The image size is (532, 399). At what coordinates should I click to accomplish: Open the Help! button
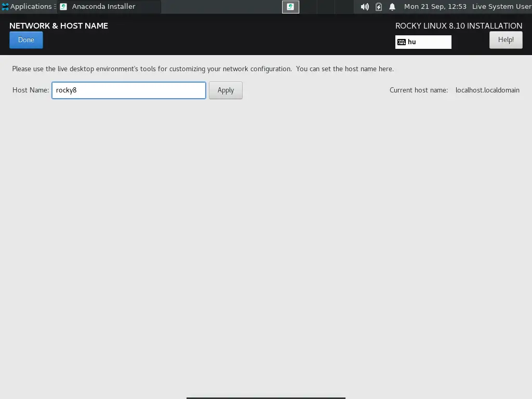tap(506, 40)
